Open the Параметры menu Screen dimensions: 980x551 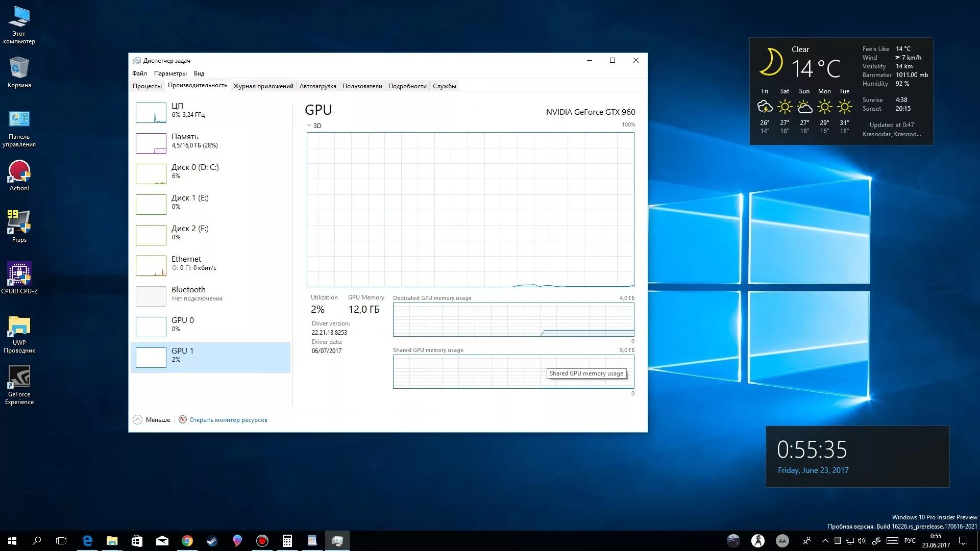170,73
